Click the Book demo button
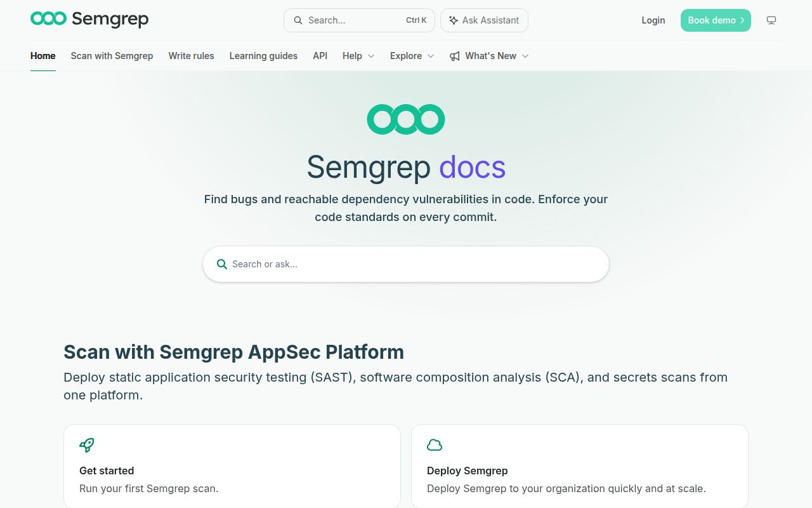Image resolution: width=812 pixels, height=508 pixels. pyautogui.click(x=716, y=20)
